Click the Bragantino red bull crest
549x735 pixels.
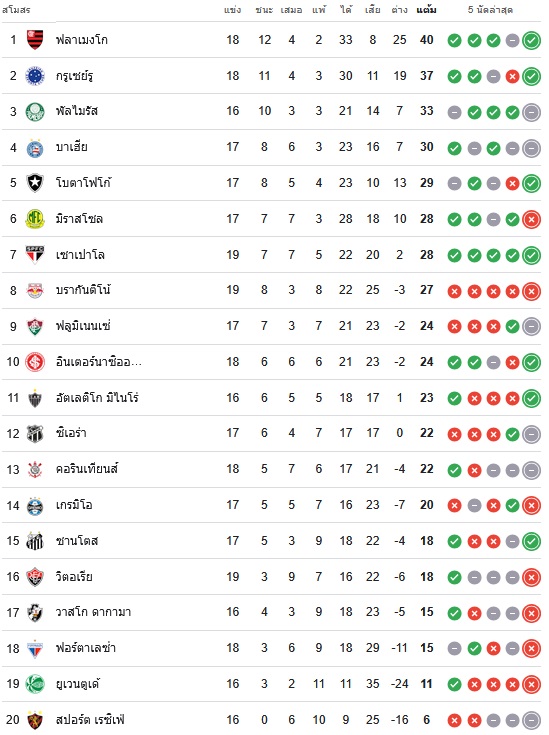(35, 291)
